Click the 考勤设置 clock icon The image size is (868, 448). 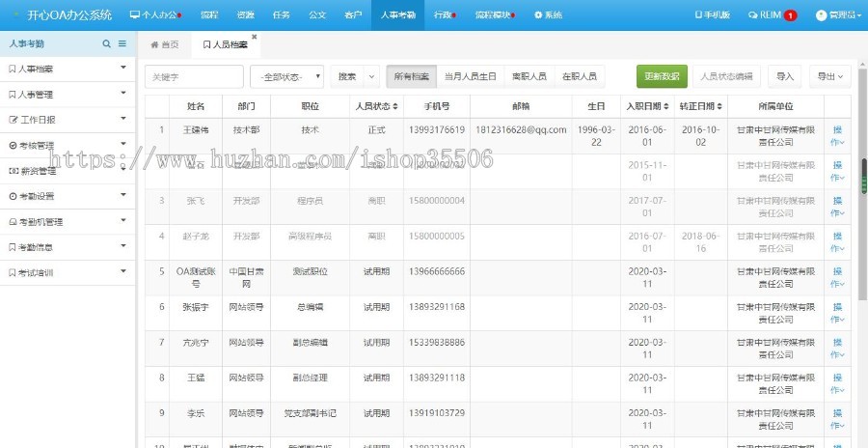point(14,196)
